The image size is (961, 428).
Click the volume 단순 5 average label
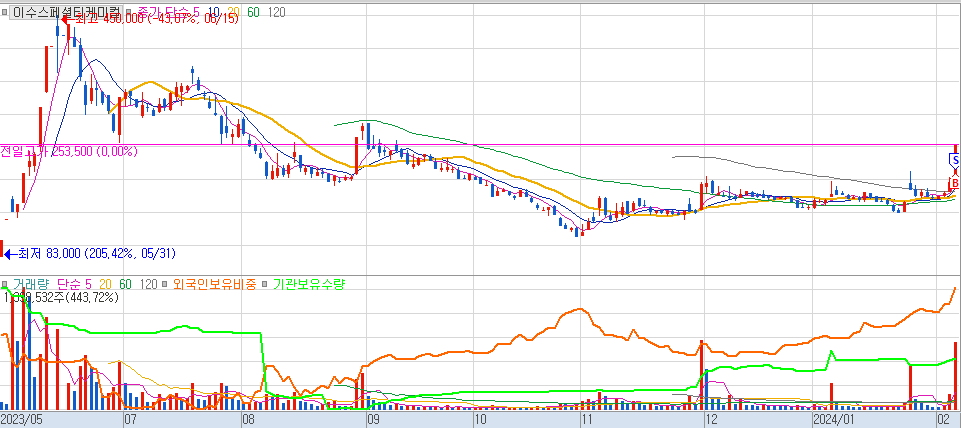coord(74,284)
